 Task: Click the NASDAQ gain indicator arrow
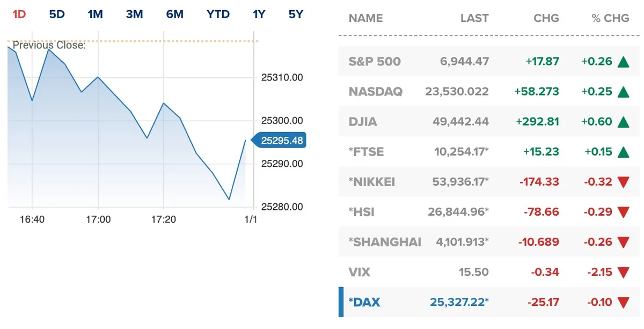click(x=623, y=91)
